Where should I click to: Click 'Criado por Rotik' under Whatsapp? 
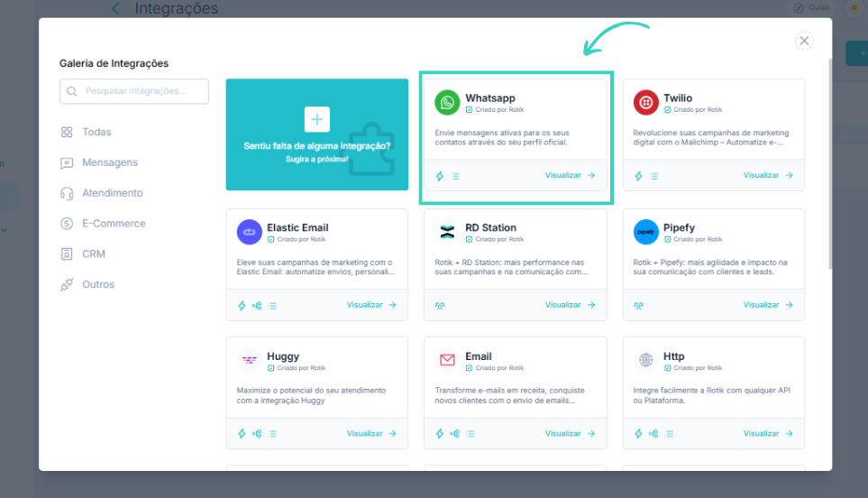[499, 110]
